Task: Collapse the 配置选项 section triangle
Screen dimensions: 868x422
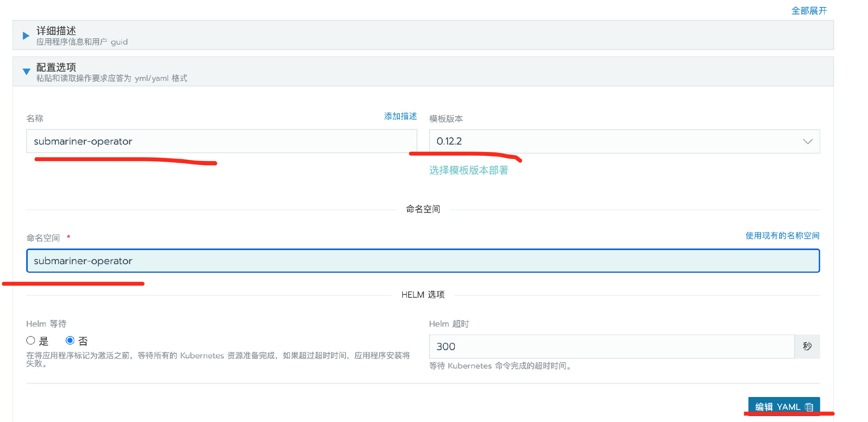Action: tap(26, 72)
